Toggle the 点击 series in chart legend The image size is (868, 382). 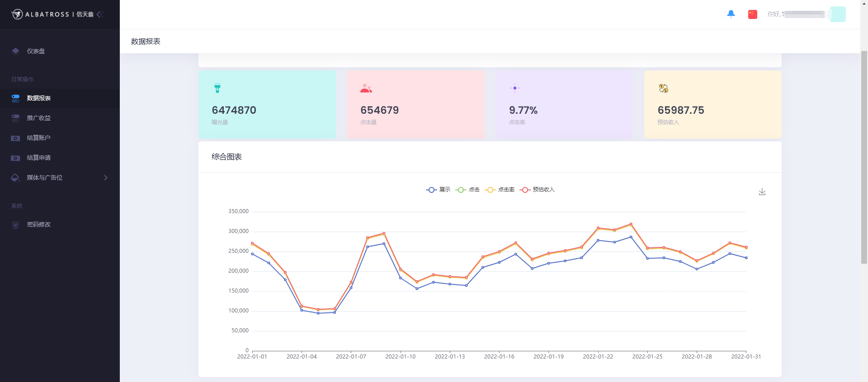pos(467,190)
